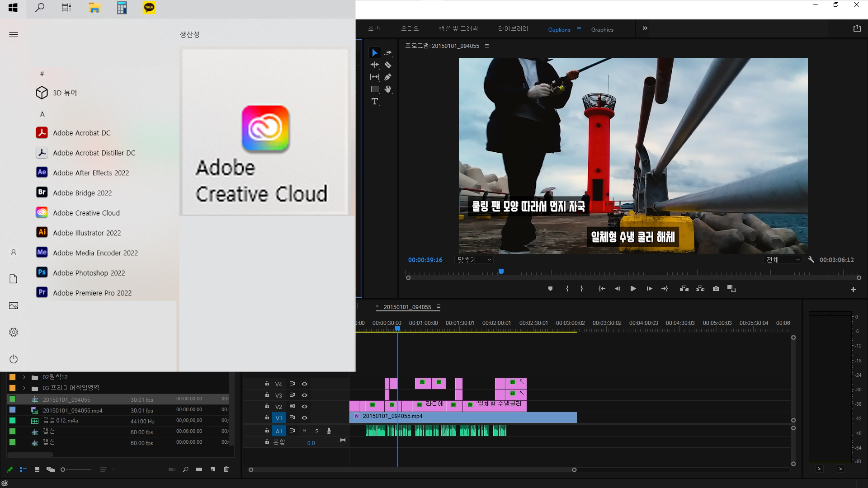Click the Add Marker icon in monitor
Viewport: 868px width, 488px height.
(x=550, y=289)
